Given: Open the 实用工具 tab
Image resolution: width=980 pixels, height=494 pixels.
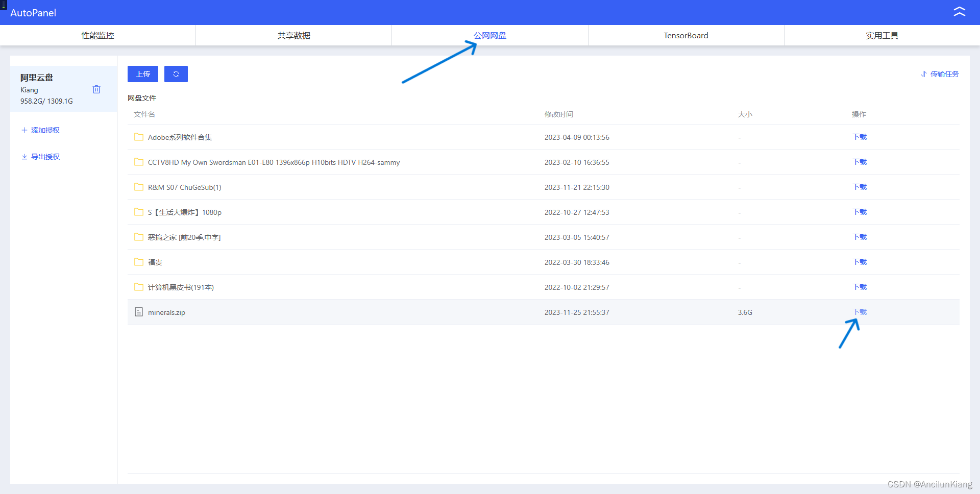Looking at the screenshot, I should click(x=882, y=35).
